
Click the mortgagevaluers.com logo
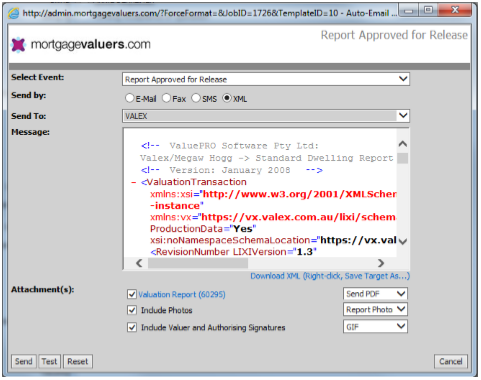tap(81, 44)
